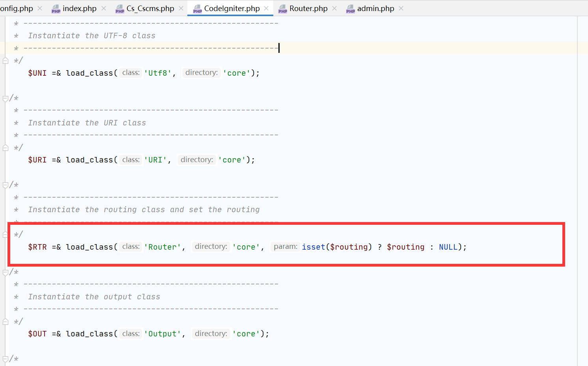Click the NULL constant
This screenshot has width=588, height=366.
pyautogui.click(x=448, y=247)
